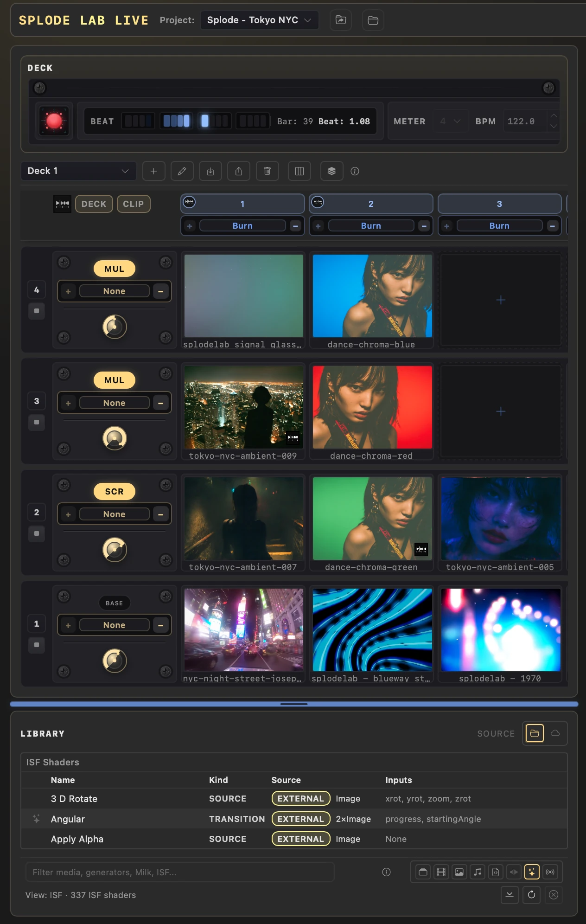
Task: Click the layers stack icon
Action: pos(331,171)
